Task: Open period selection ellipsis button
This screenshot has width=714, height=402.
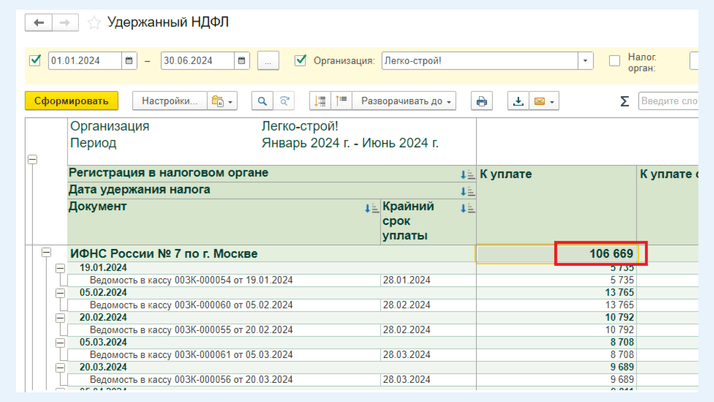Action: tap(268, 61)
